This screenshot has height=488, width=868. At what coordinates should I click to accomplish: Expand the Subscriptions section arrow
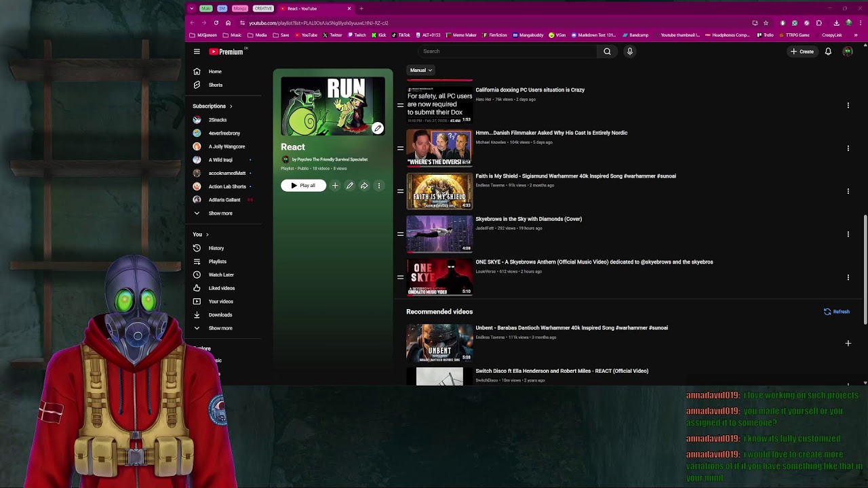point(231,106)
